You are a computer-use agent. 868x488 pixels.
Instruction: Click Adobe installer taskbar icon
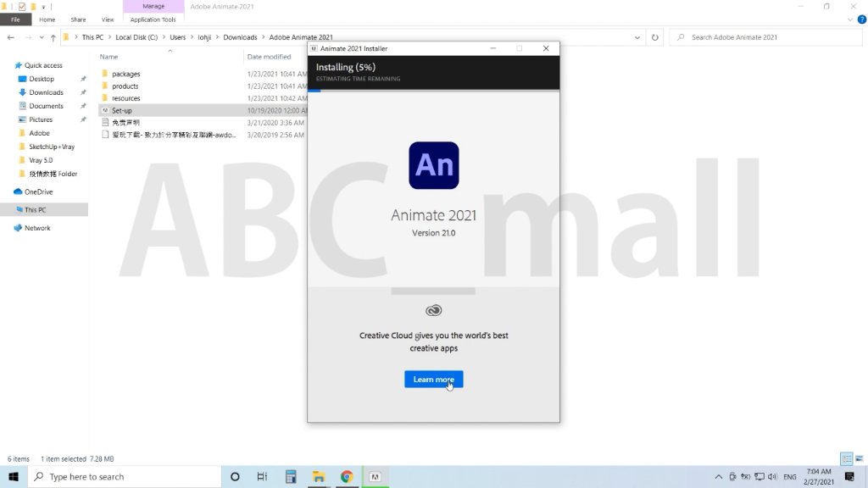click(x=375, y=476)
